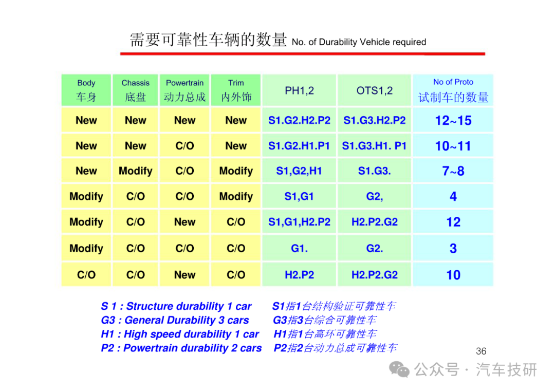Click Powertrain cell 'New' in the last row
Screen dimensions: 555x392
pyautogui.click(x=184, y=275)
